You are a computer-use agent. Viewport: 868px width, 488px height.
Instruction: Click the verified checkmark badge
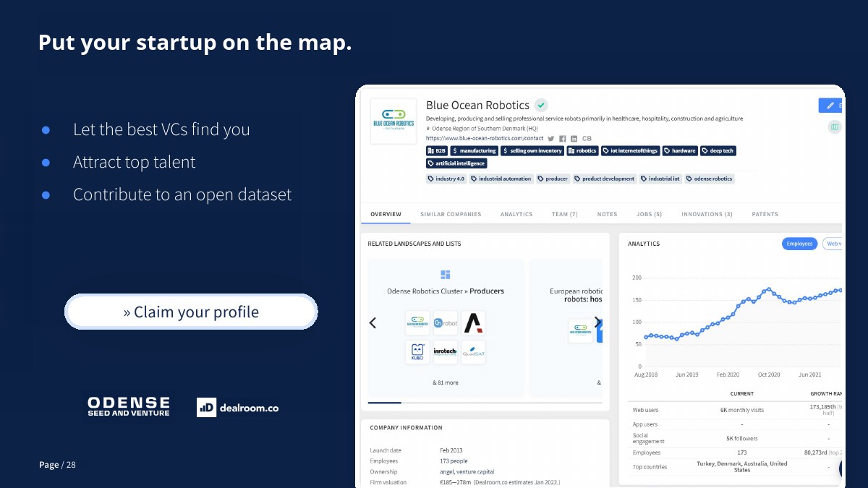pos(541,106)
